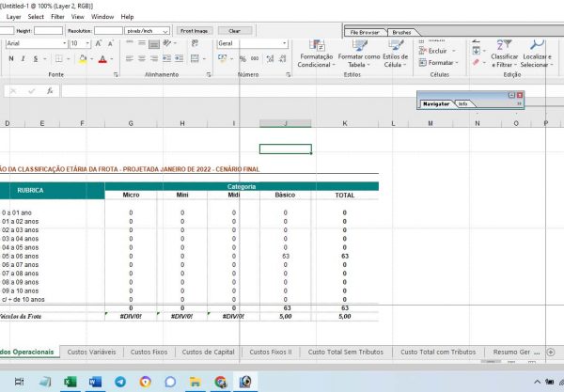Toggle italic formatting in Fonte group
The width and height of the screenshot is (564, 392).
(23, 59)
